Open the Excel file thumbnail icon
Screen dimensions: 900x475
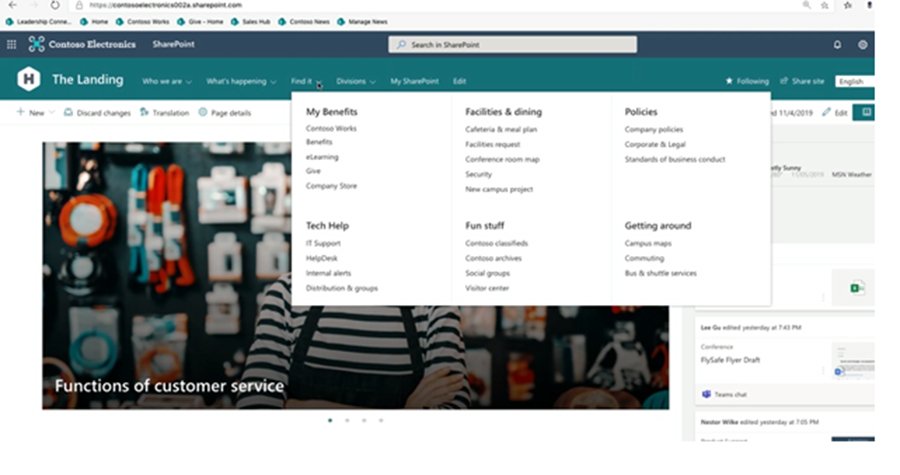point(857,288)
